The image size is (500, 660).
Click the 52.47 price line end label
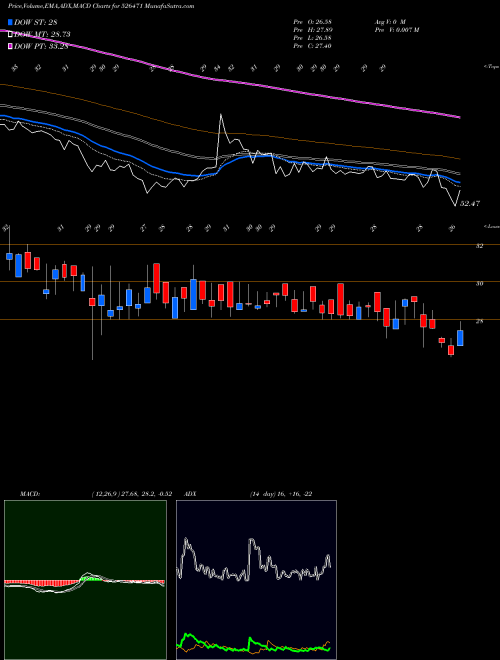[470, 203]
